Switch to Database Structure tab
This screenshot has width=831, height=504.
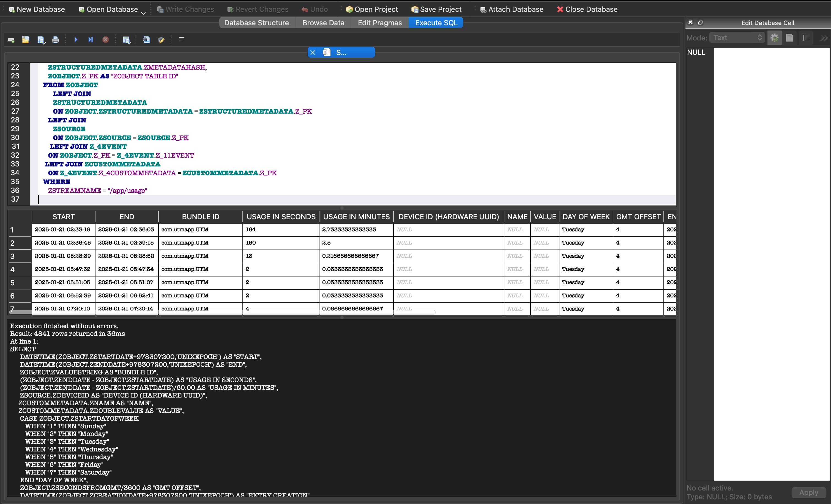(x=257, y=23)
